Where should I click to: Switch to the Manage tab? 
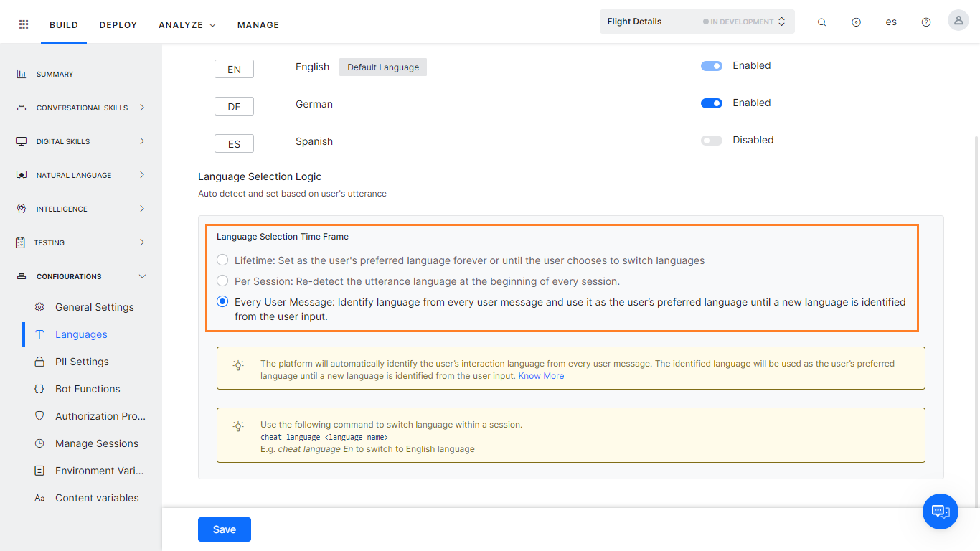coord(258,24)
